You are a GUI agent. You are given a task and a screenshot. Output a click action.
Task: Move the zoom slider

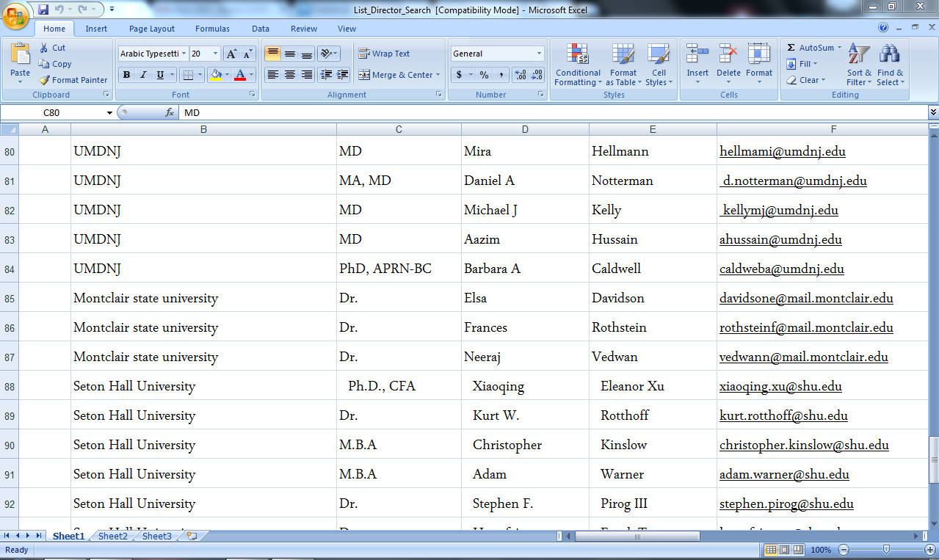[x=886, y=550]
